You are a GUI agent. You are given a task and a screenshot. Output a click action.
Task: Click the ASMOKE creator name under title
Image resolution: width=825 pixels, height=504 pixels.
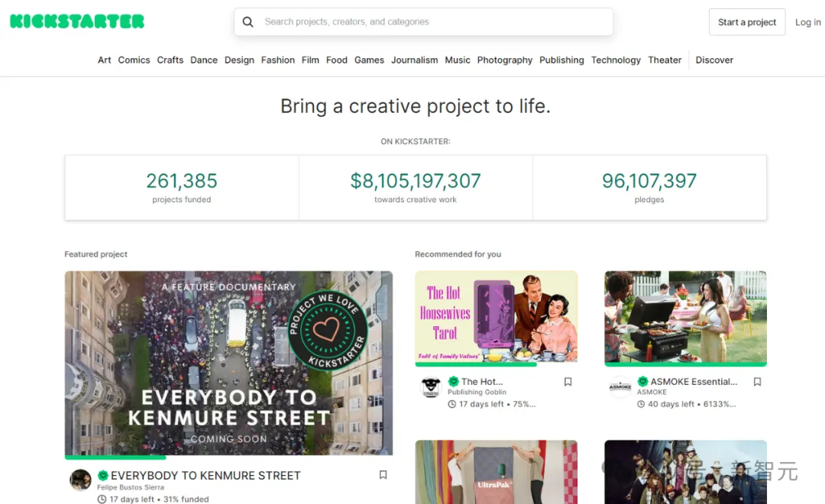652,392
